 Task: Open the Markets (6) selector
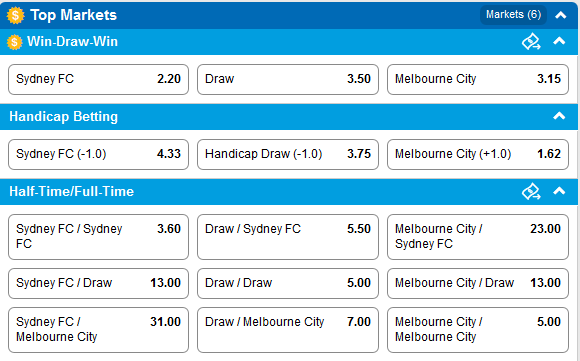[513, 15]
